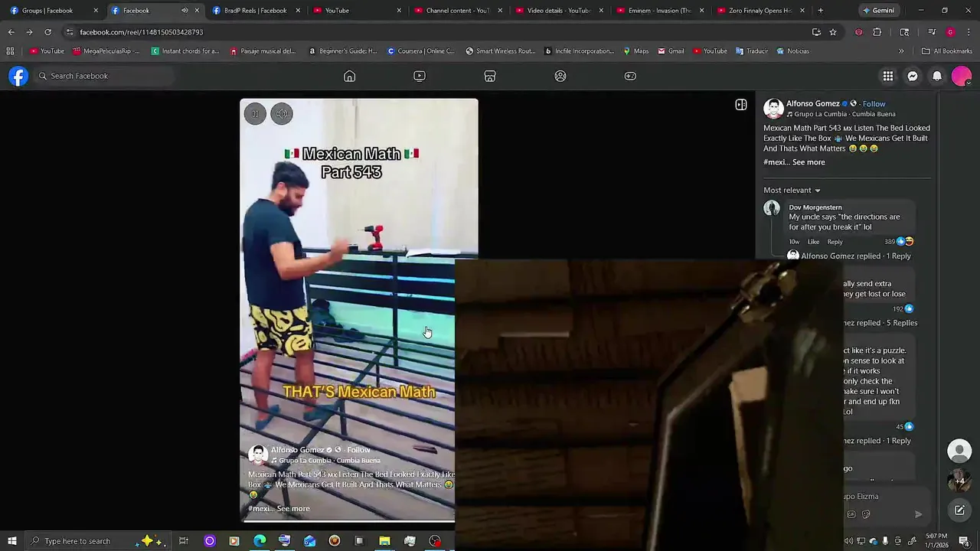Switch to BradP Reels | Facebook tab
The image size is (980, 551).
256,11
